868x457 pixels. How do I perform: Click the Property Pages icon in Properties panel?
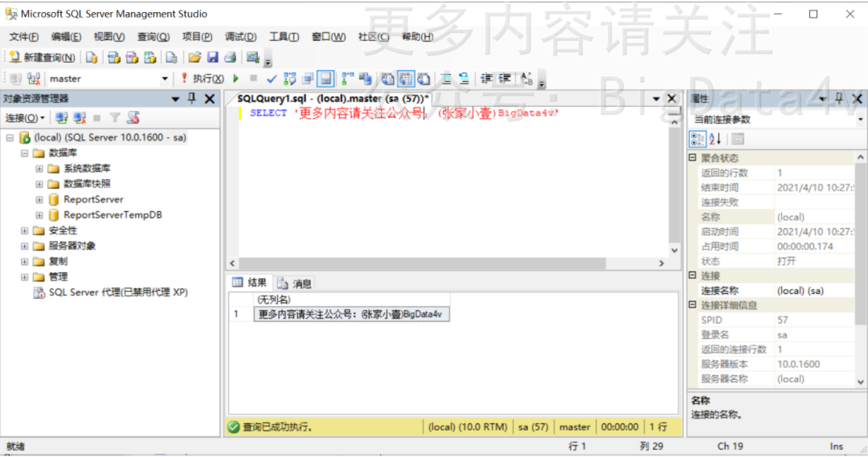737,139
